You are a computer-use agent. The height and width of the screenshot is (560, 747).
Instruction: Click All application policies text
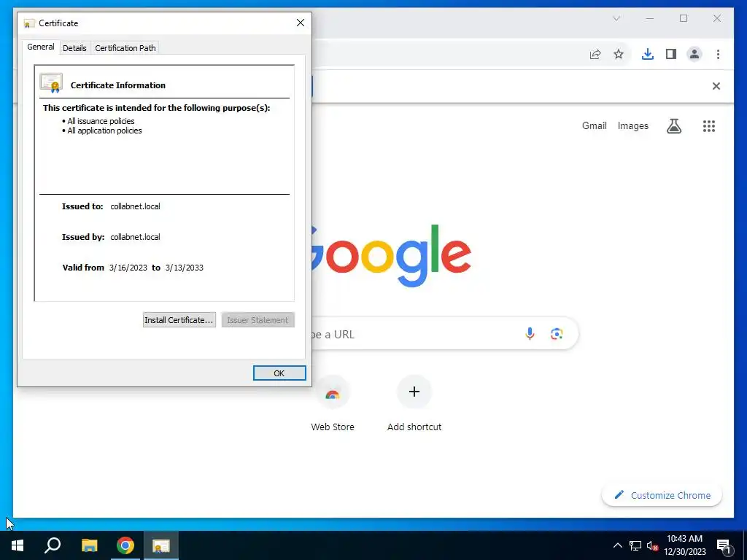click(104, 131)
